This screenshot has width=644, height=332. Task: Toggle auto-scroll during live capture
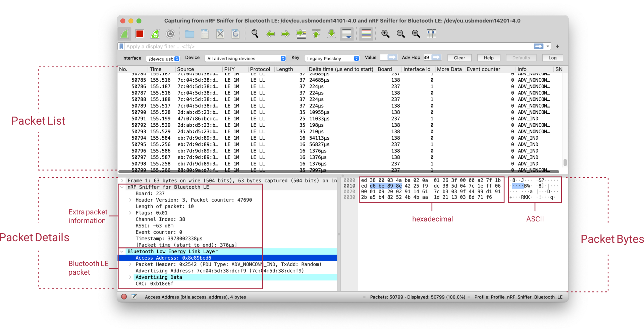click(x=347, y=34)
